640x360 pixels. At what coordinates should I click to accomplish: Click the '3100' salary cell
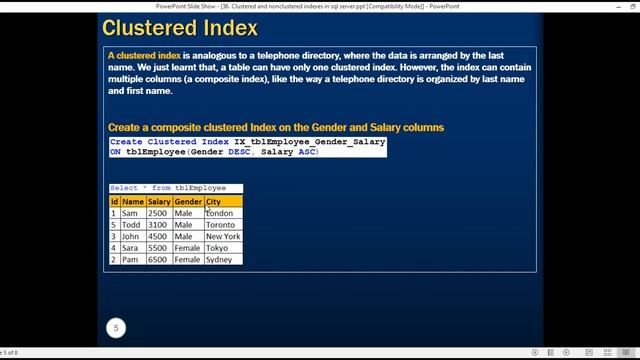point(159,225)
